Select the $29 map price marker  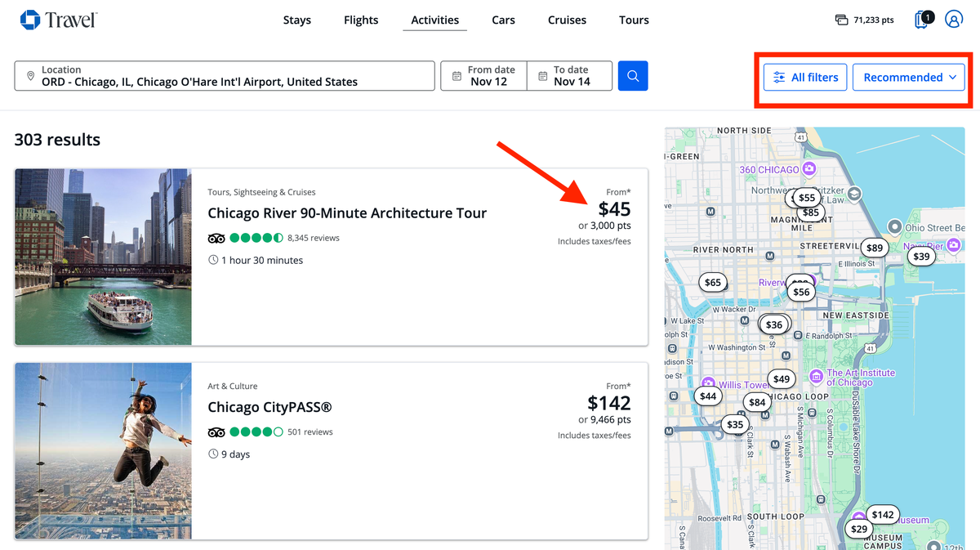tap(859, 529)
